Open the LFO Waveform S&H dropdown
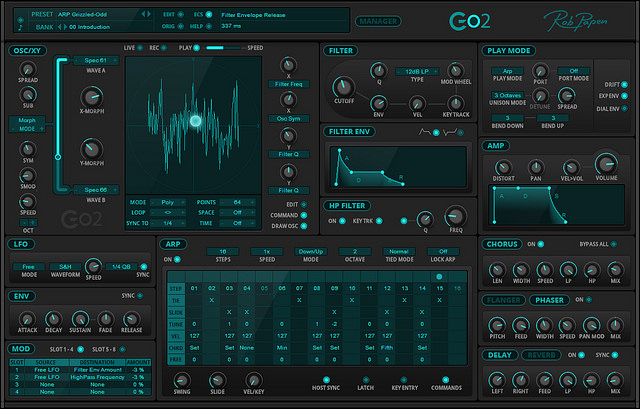 click(65, 267)
